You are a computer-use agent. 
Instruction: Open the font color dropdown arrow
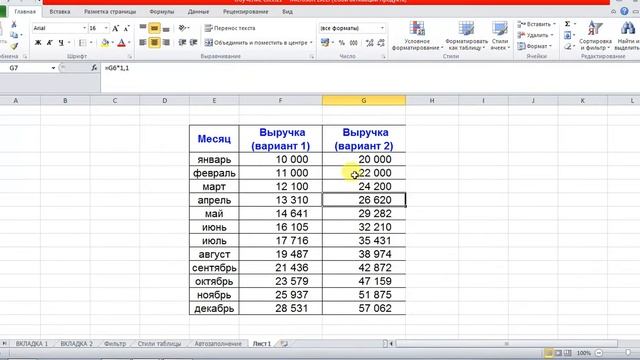(129, 42)
